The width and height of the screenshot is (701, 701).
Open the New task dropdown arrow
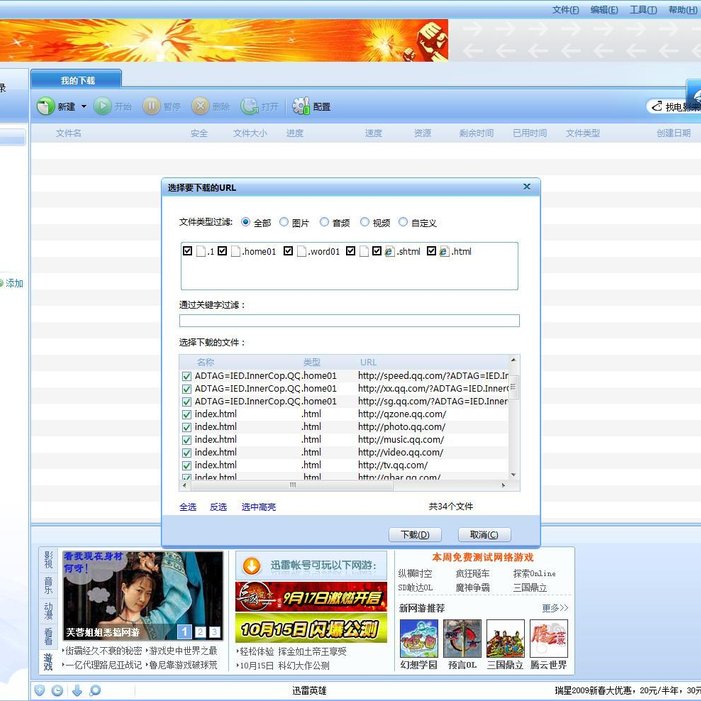click(x=84, y=106)
